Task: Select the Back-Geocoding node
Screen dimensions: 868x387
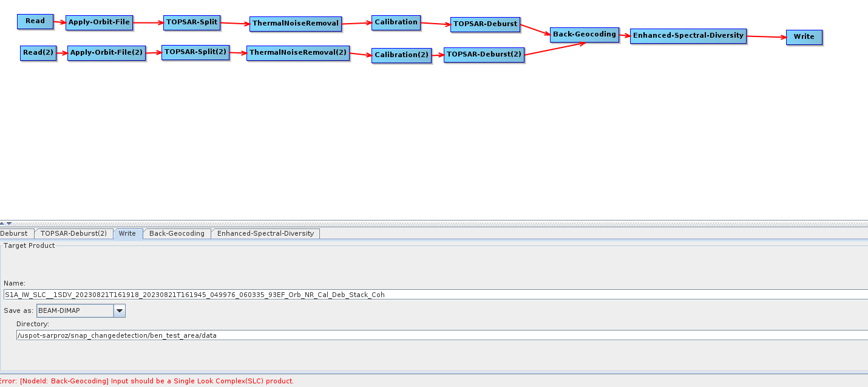Action: pos(584,35)
